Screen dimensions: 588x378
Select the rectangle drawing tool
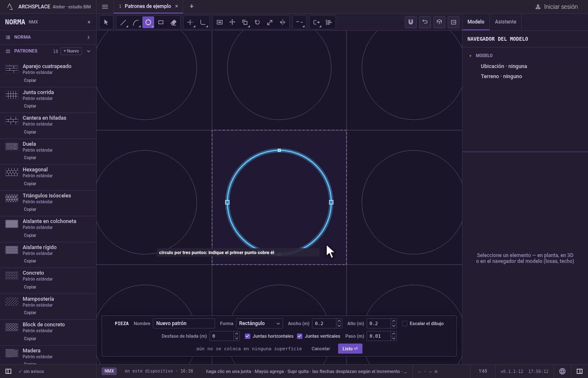(x=161, y=22)
